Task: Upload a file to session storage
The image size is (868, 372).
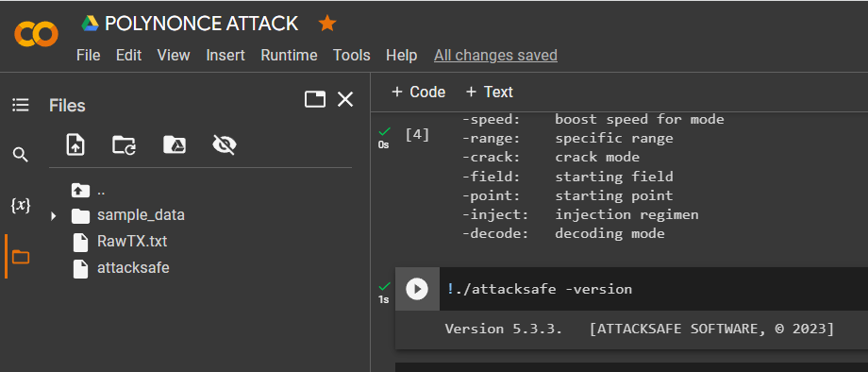Action: 75,145
